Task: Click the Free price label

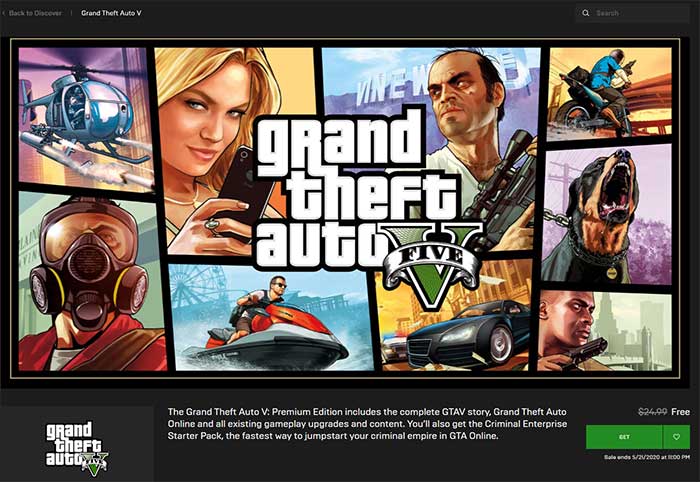Action: coord(680,412)
